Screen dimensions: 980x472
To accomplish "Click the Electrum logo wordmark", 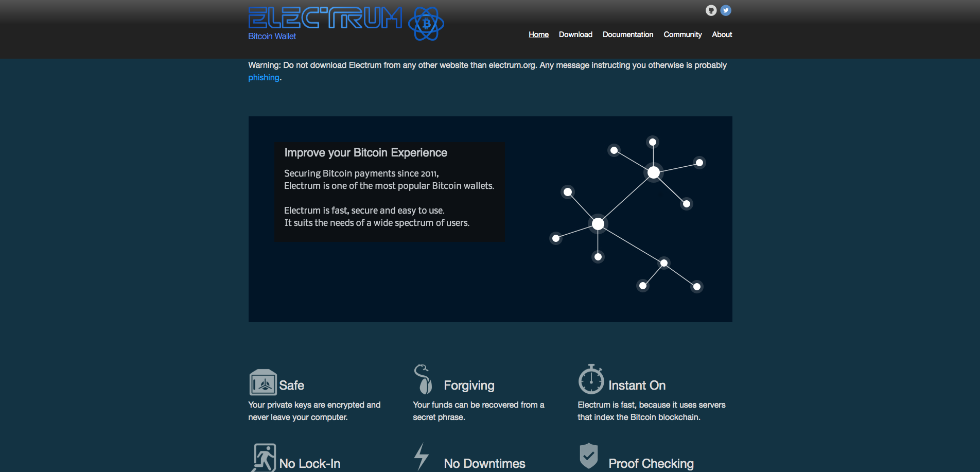I will (x=325, y=18).
